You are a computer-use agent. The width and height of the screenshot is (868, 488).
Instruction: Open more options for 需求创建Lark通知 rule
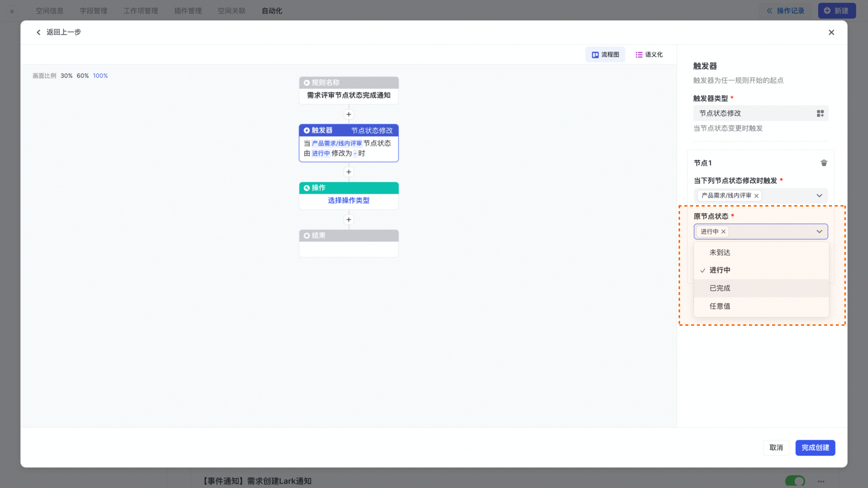[821, 482]
